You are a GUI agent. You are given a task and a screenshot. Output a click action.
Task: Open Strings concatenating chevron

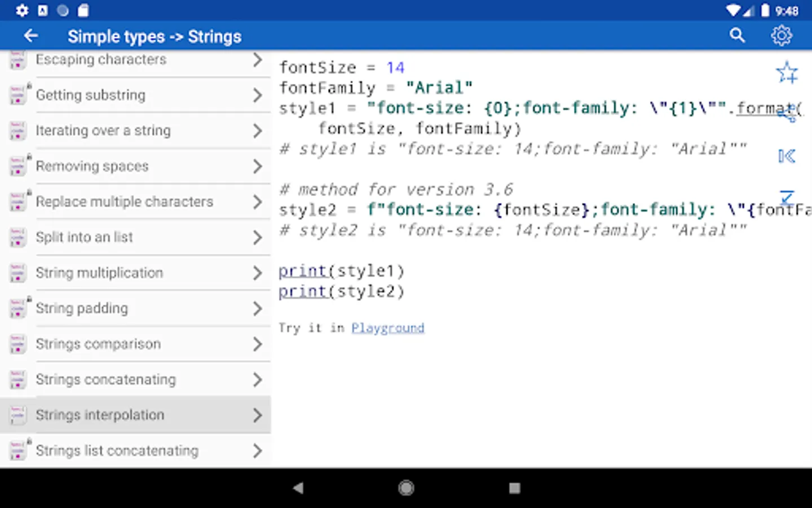[257, 379]
